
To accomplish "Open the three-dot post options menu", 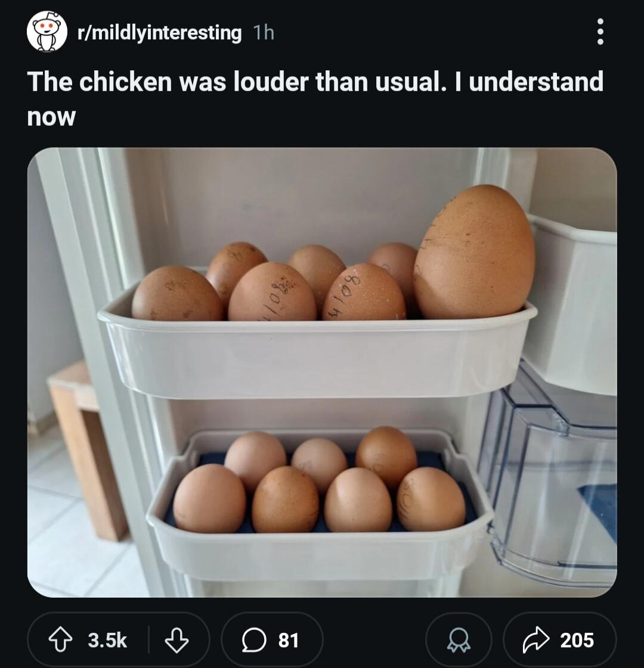I will pyautogui.click(x=600, y=32).
